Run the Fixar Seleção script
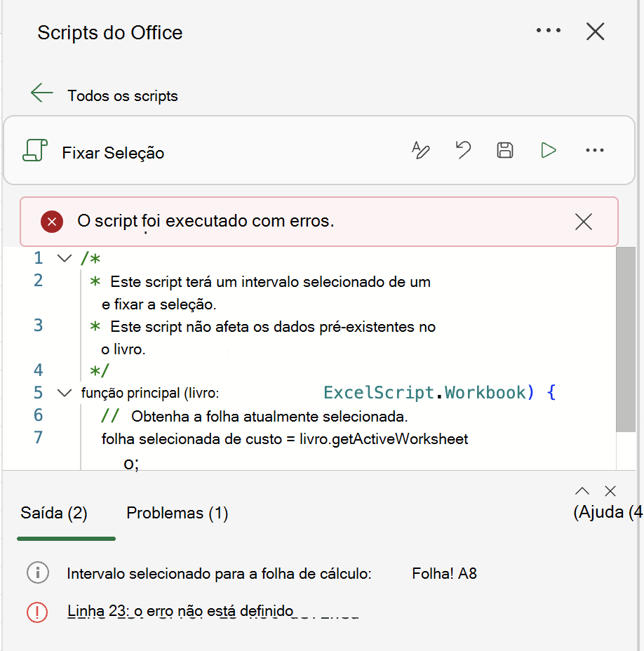The width and height of the screenshot is (644, 651). [x=549, y=150]
